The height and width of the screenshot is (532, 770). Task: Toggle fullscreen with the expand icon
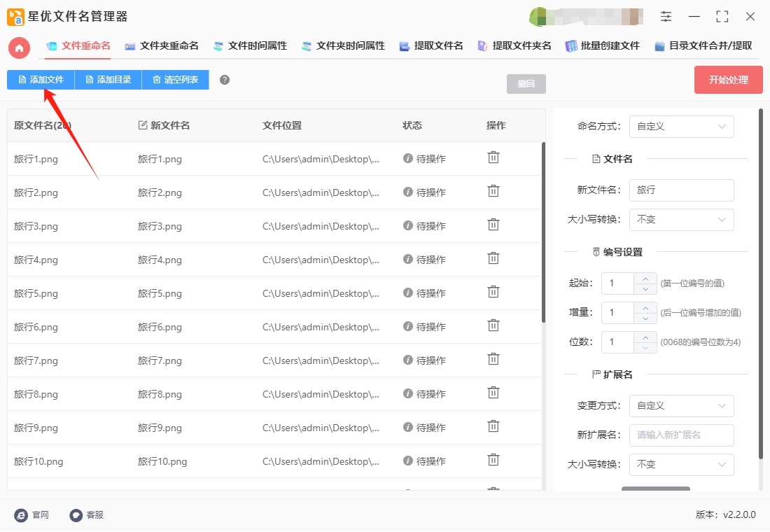[x=722, y=16]
